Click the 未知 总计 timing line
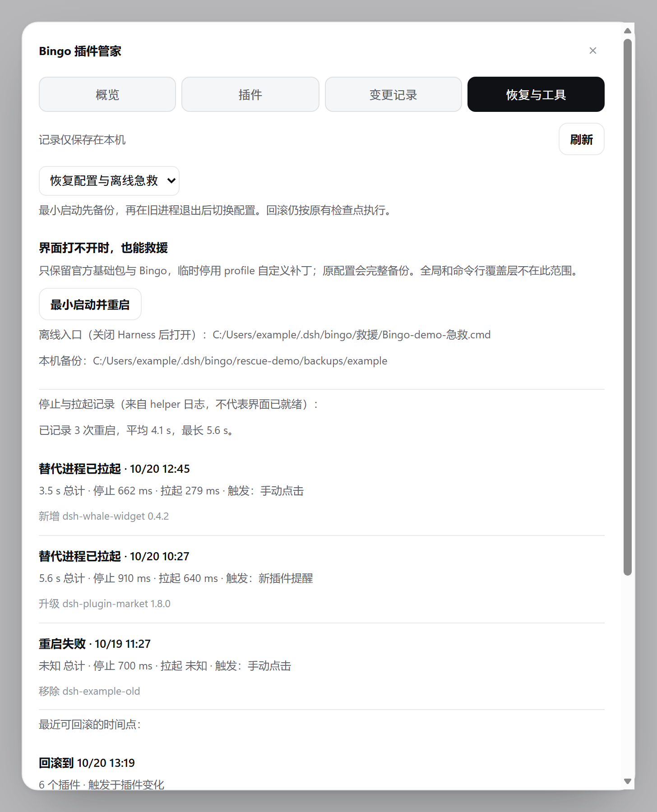657x812 pixels. click(x=165, y=666)
